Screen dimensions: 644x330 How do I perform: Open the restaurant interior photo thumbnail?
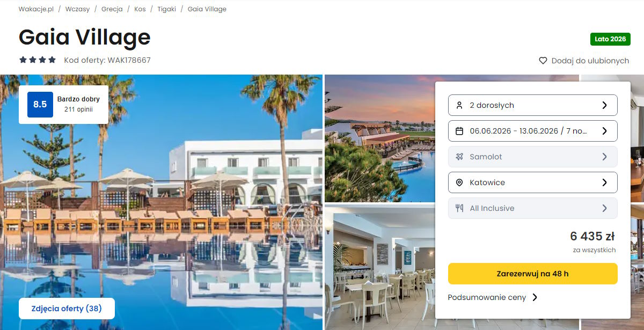pyautogui.click(x=379, y=267)
